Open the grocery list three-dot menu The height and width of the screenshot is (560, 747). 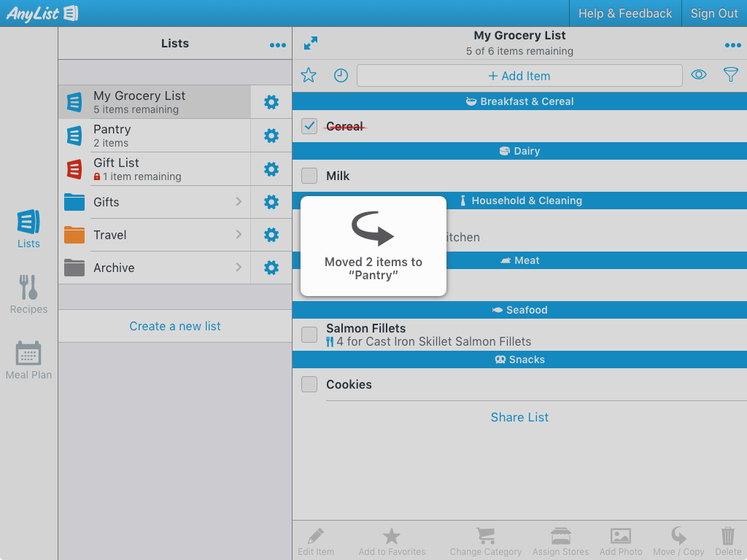[732, 45]
